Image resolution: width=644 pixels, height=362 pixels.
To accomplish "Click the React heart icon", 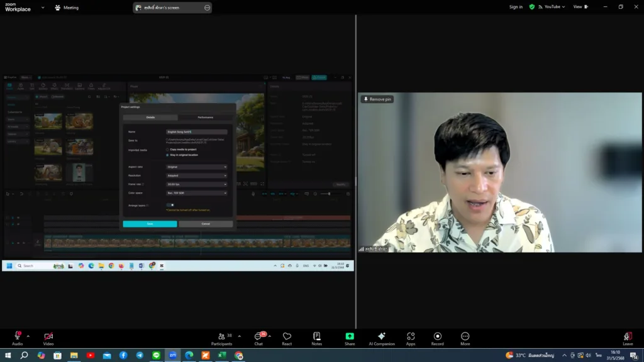I will coord(287,336).
